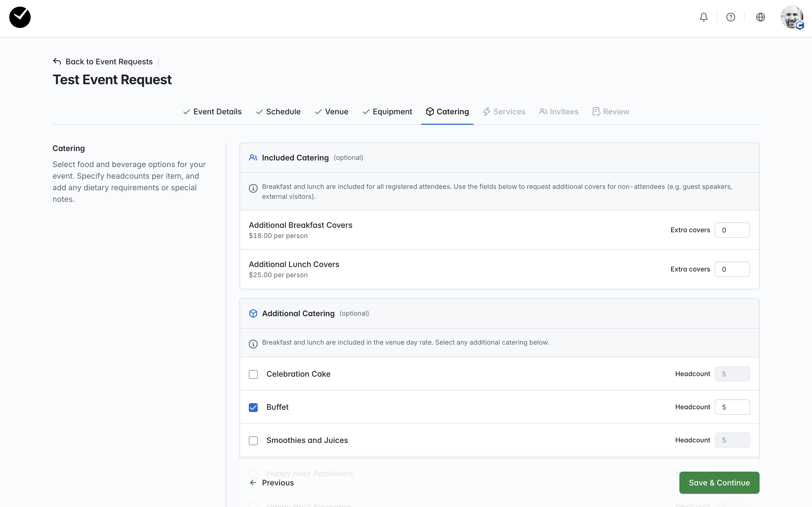Viewport: 812px width, 507px height.
Task: Open the language globe icon
Action: click(x=760, y=17)
